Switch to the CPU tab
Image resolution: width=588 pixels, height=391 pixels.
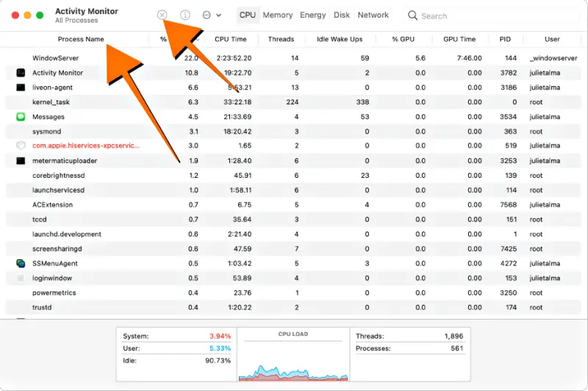coord(248,15)
